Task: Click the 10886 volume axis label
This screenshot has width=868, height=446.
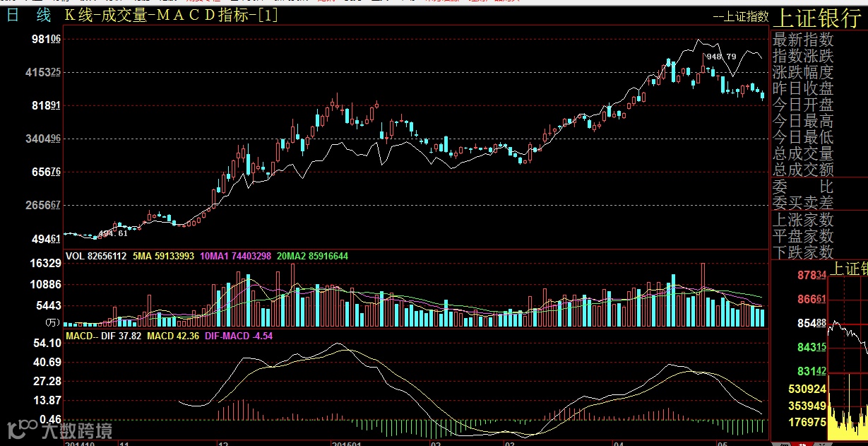Action: (46, 284)
